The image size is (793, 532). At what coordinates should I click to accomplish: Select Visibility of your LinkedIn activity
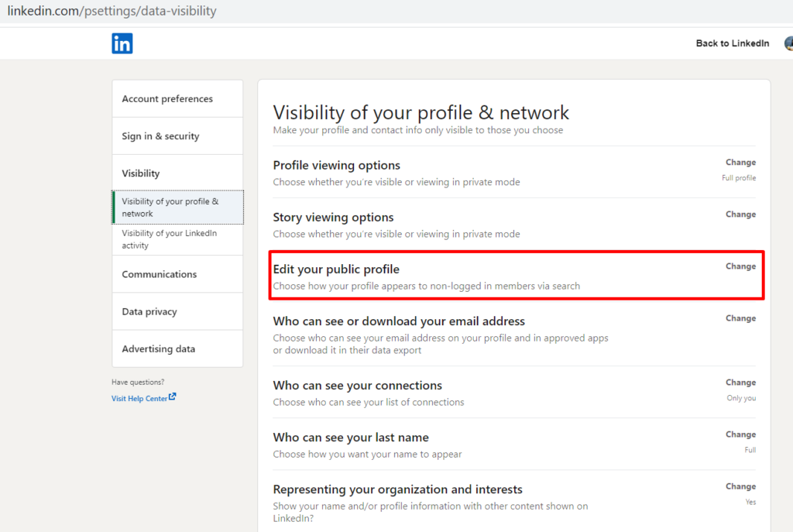tap(177, 239)
